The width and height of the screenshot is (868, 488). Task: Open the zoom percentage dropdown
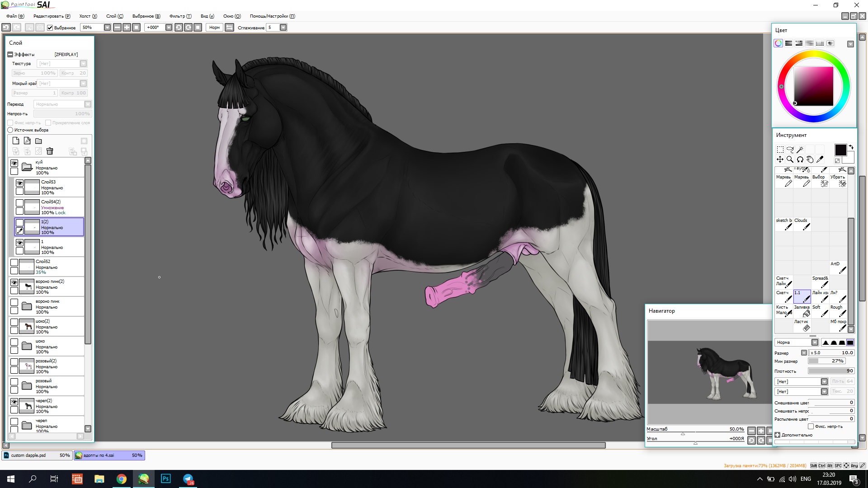[107, 28]
